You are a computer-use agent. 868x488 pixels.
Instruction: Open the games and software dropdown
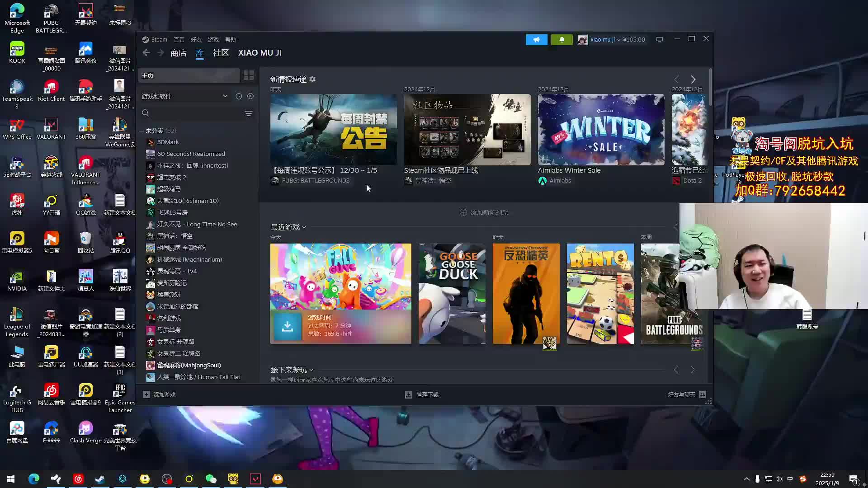coord(225,96)
